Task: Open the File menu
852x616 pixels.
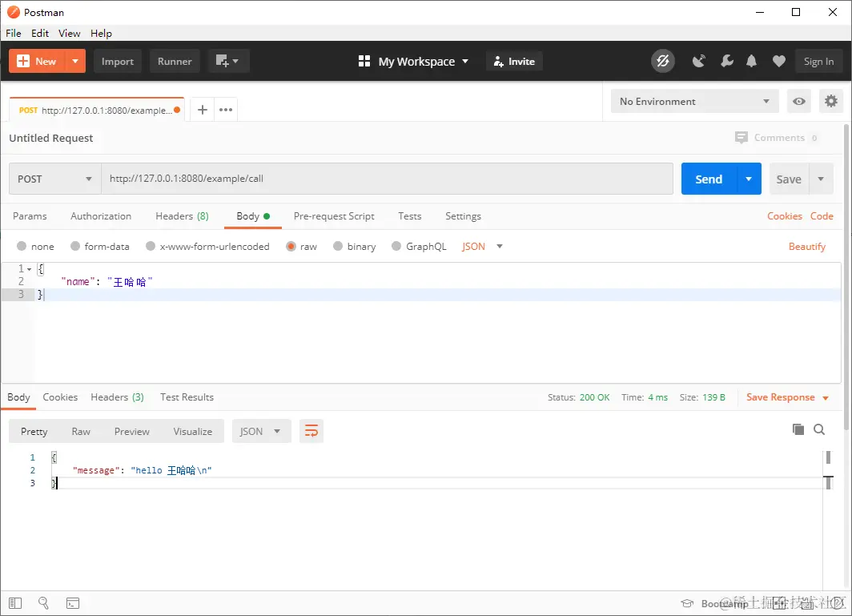Action: (x=14, y=33)
